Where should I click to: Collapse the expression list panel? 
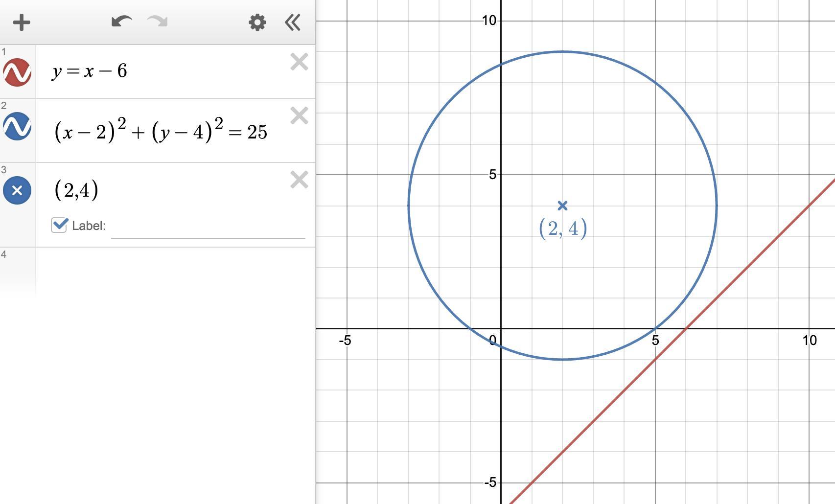tap(293, 22)
